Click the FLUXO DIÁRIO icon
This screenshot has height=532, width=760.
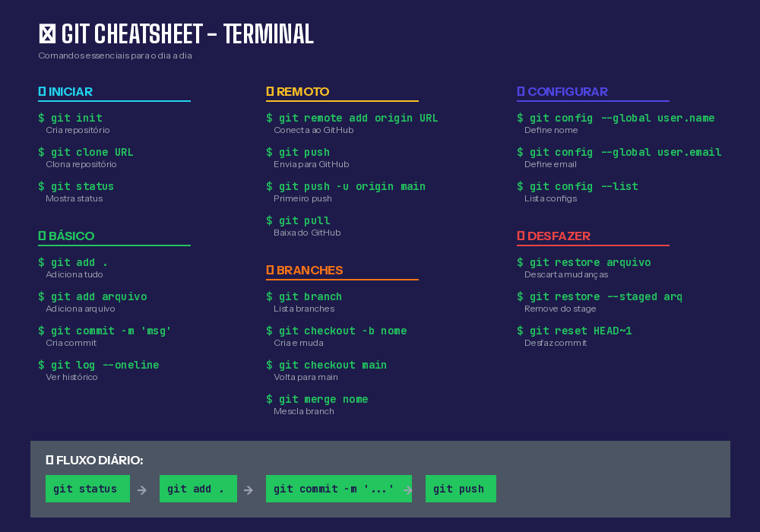(49, 460)
